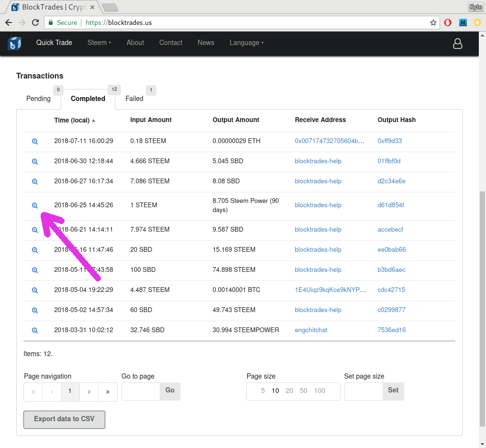
Task: Click the output hash d61d854f link
Action: click(391, 205)
